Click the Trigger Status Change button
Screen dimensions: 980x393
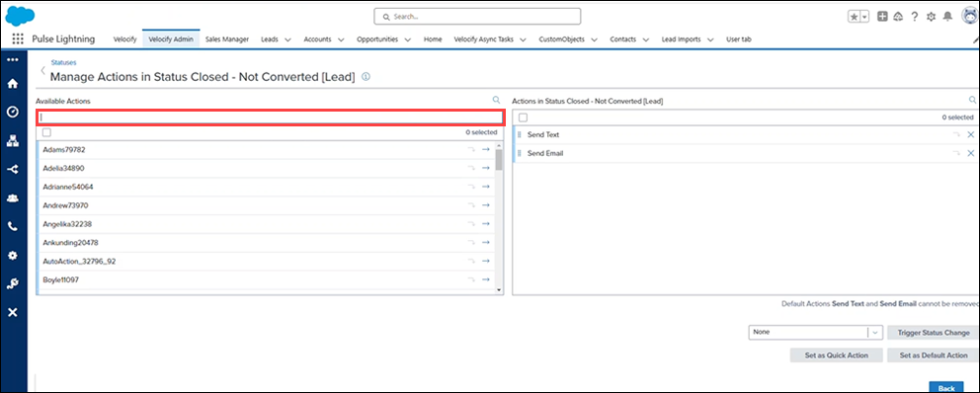coord(934,333)
